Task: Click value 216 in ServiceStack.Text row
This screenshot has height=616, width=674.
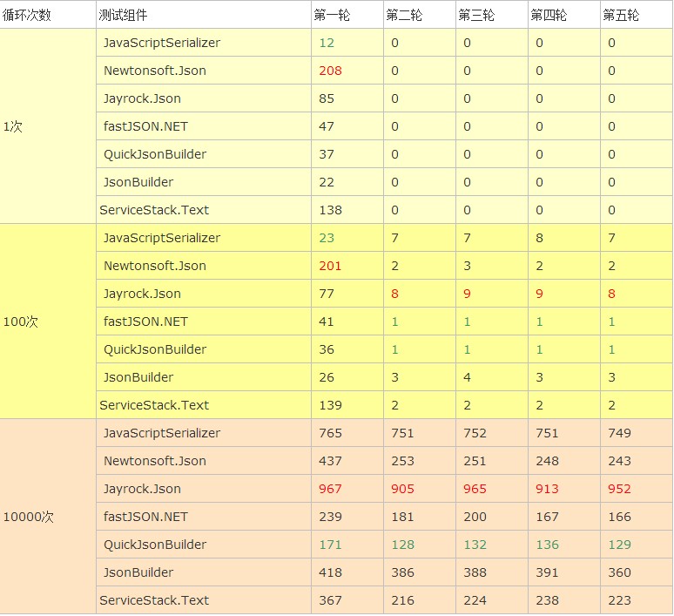Action: tap(402, 600)
